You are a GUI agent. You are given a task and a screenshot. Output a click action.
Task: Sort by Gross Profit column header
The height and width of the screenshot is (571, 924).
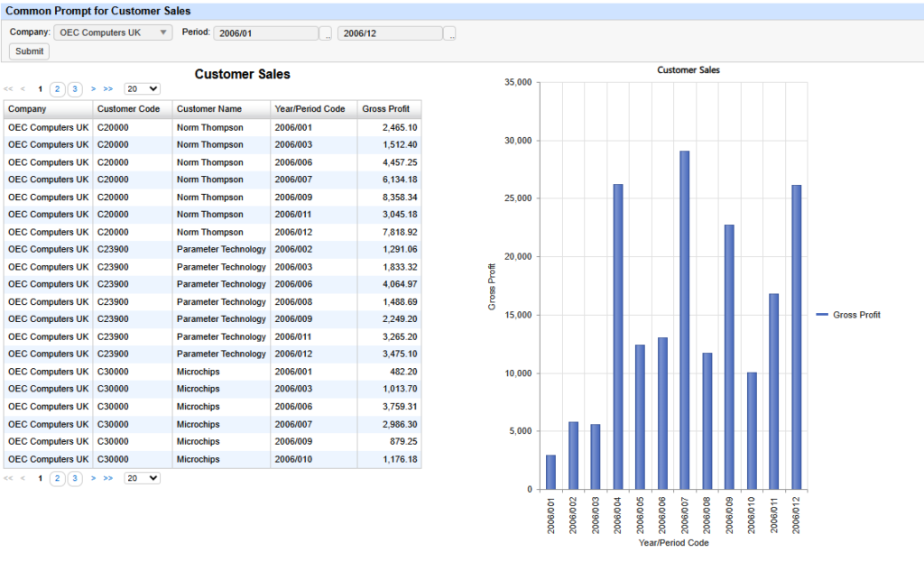390,109
